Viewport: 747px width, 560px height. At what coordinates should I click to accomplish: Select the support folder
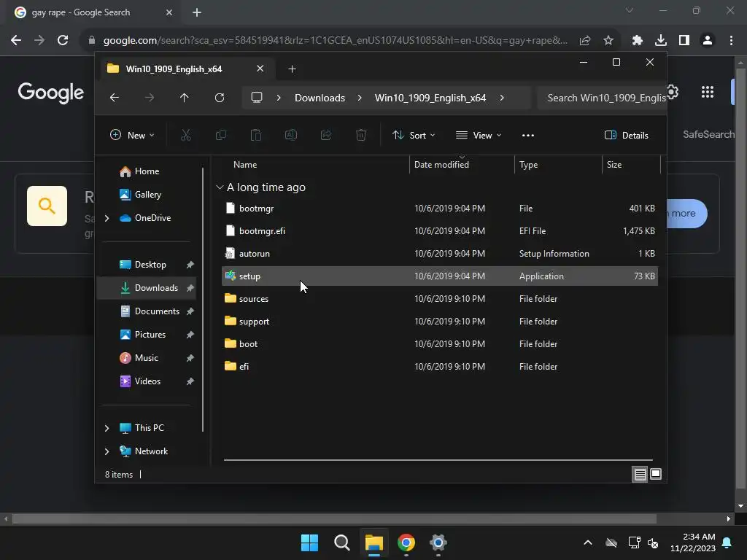pyautogui.click(x=440, y=322)
